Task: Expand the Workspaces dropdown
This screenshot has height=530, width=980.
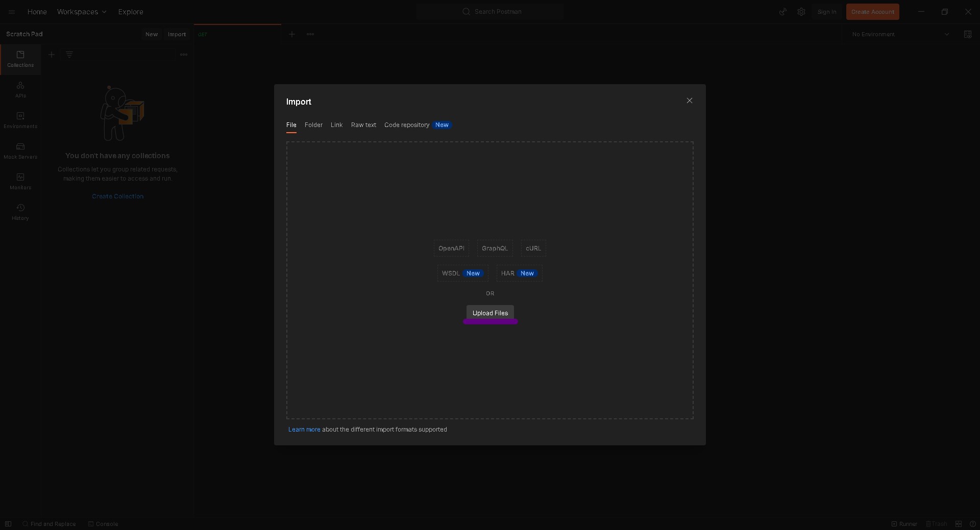Action: [x=82, y=12]
